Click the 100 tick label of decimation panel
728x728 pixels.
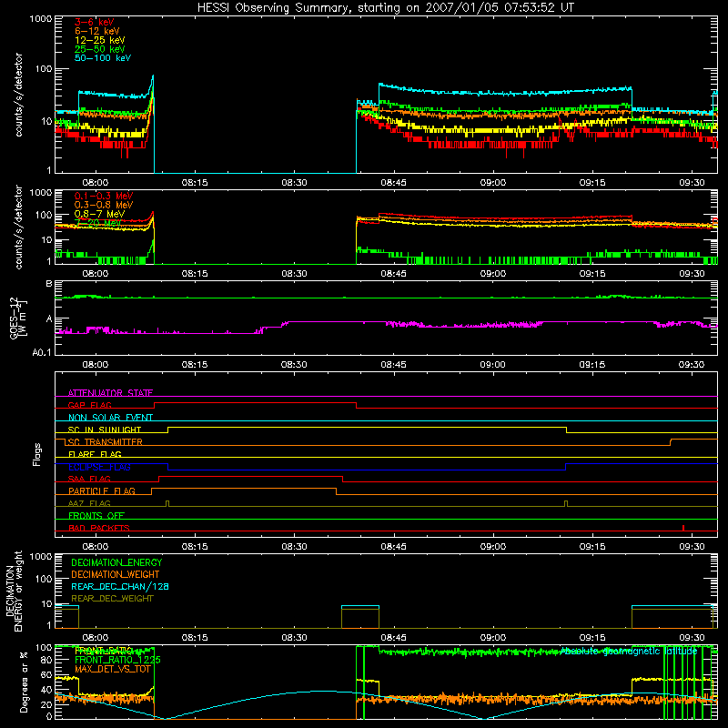(x=44, y=579)
